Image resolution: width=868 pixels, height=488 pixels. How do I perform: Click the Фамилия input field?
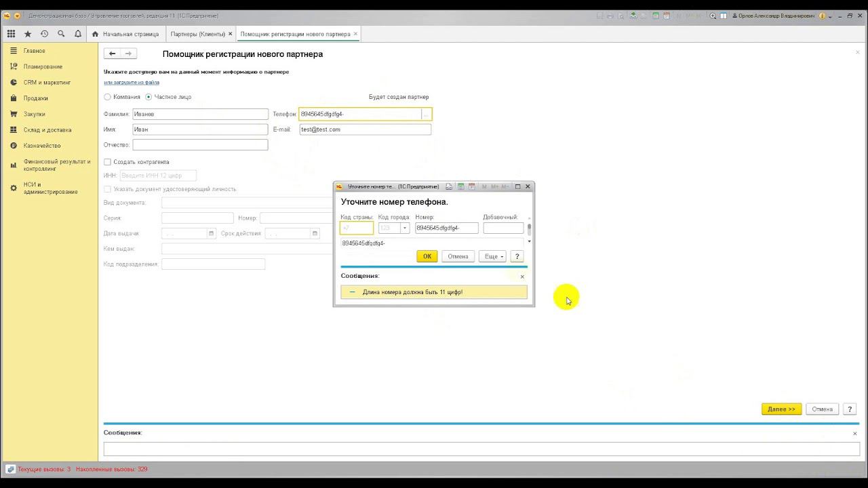pos(200,115)
